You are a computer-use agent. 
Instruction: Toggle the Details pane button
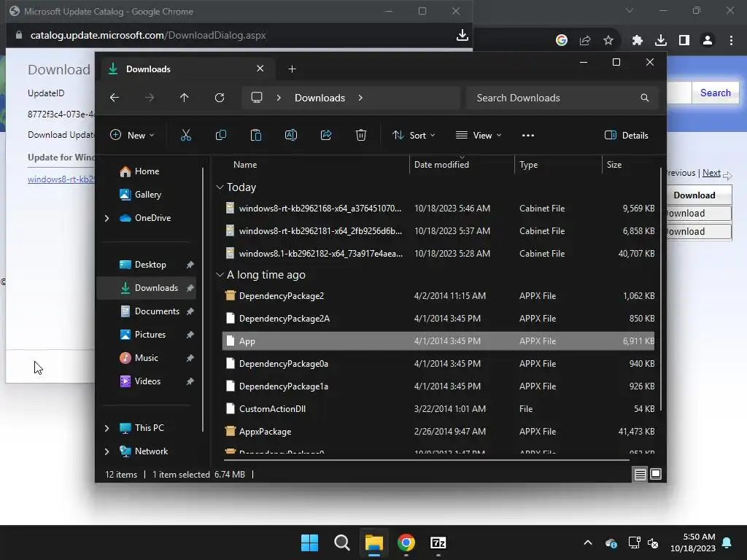coord(626,135)
